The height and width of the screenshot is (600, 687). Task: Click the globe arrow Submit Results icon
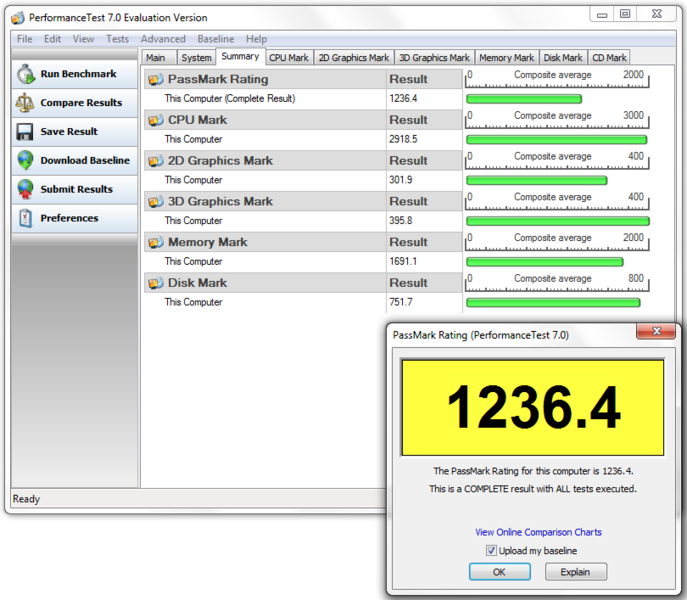(x=25, y=189)
